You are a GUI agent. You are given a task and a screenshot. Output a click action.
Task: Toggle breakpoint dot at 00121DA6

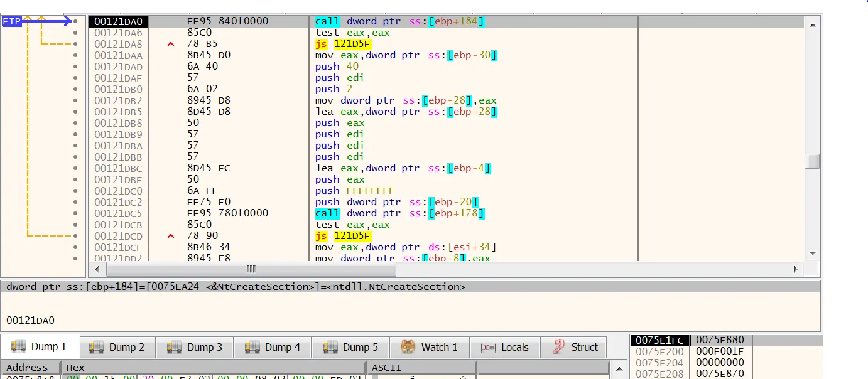(x=75, y=33)
